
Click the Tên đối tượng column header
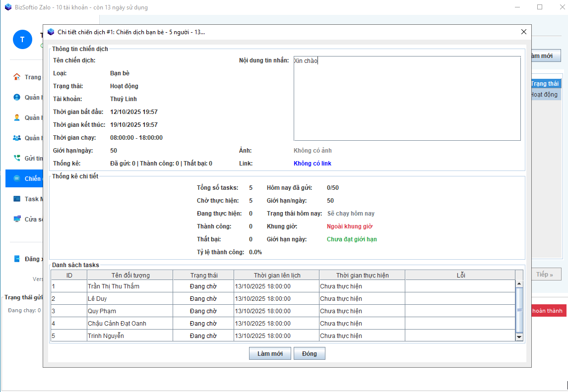(130, 275)
